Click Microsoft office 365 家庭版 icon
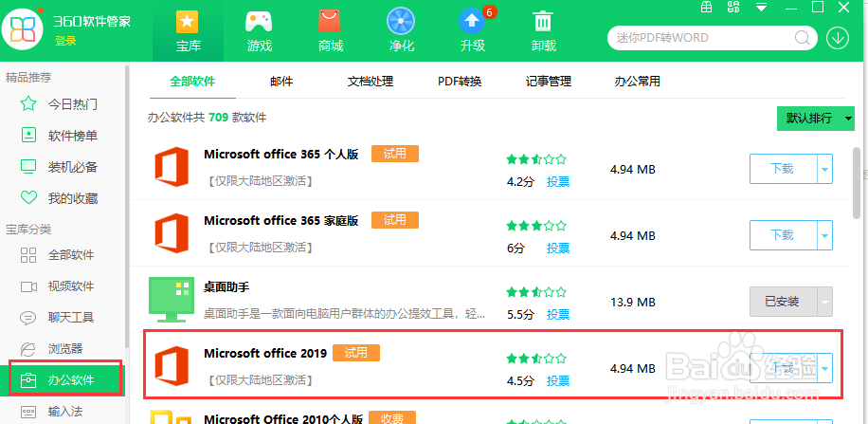Screen dimensions: 868x424 [172, 233]
